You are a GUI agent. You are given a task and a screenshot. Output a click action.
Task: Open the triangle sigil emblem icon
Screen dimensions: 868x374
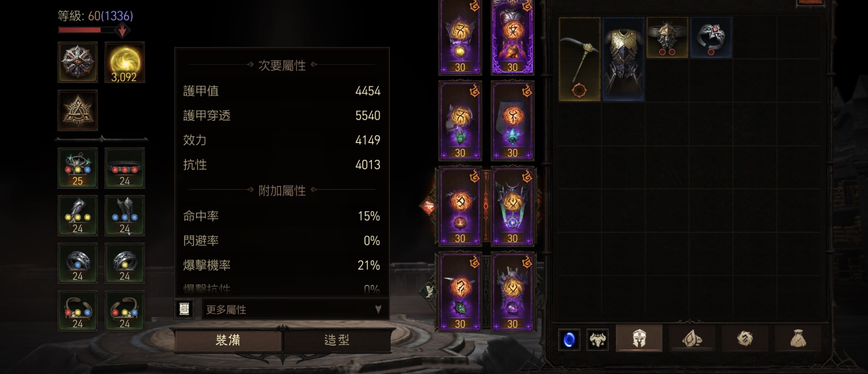click(78, 111)
